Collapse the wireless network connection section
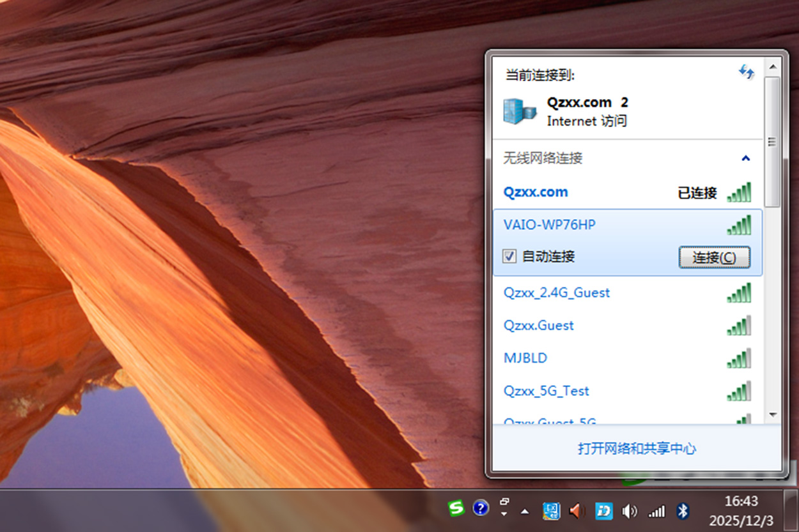 [745, 158]
